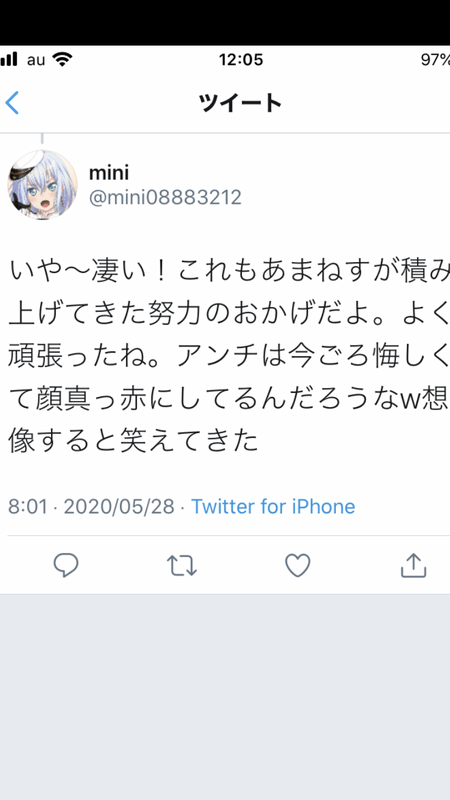
Task: Tap the retweet arrows icon
Action: (182, 566)
